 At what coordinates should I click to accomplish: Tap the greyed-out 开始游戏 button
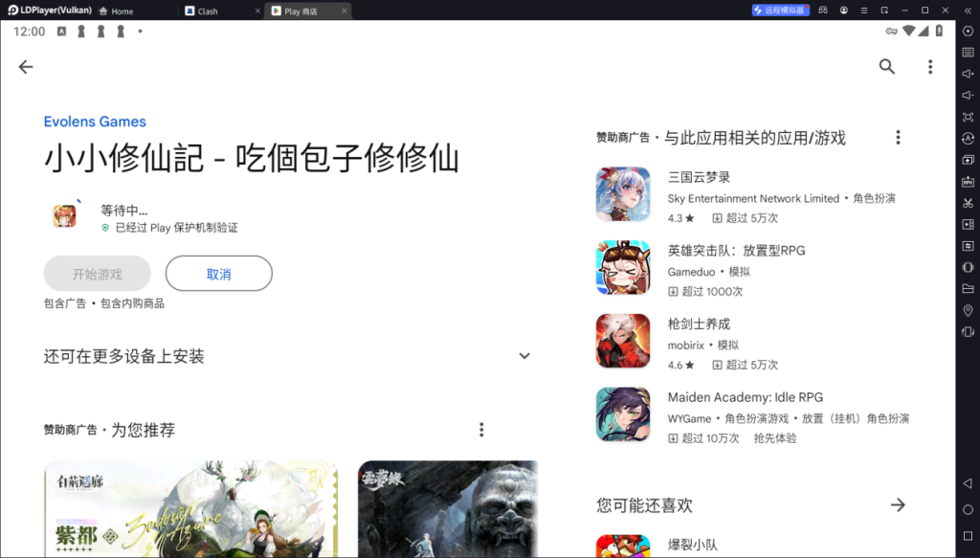click(x=98, y=274)
